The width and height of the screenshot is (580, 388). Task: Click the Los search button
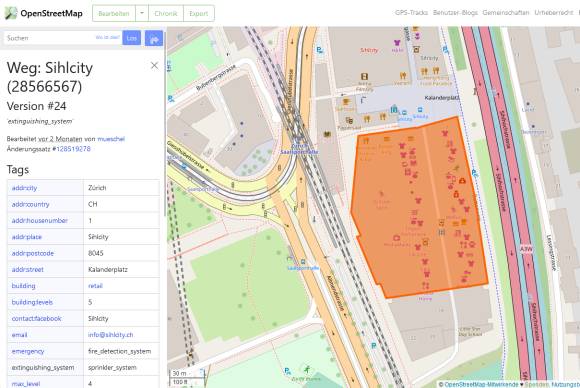coord(131,38)
